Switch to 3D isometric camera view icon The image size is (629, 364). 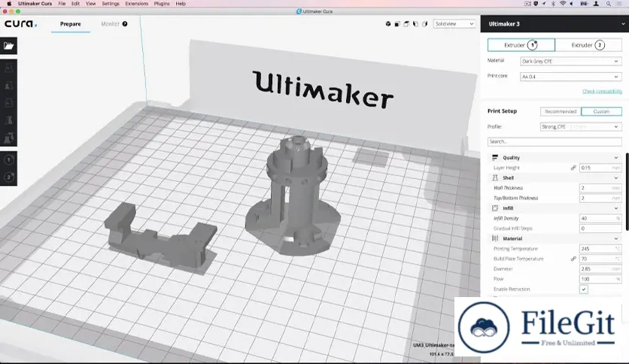(388, 24)
